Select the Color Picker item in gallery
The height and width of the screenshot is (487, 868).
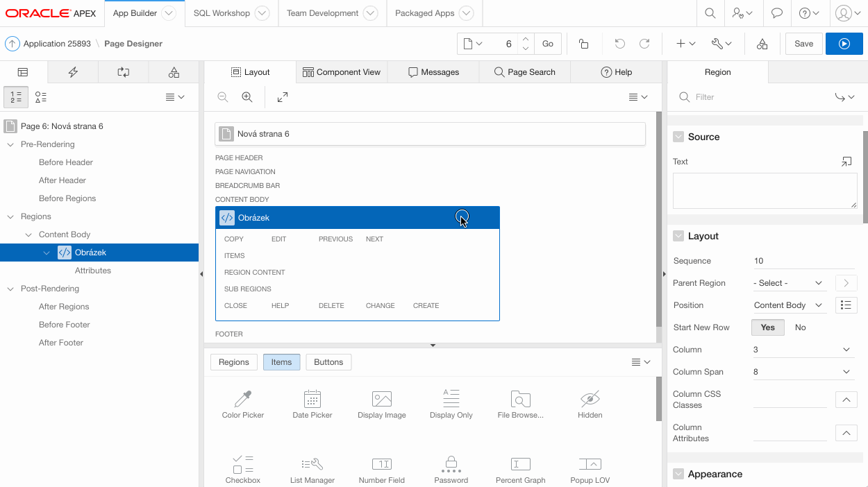(x=243, y=404)
